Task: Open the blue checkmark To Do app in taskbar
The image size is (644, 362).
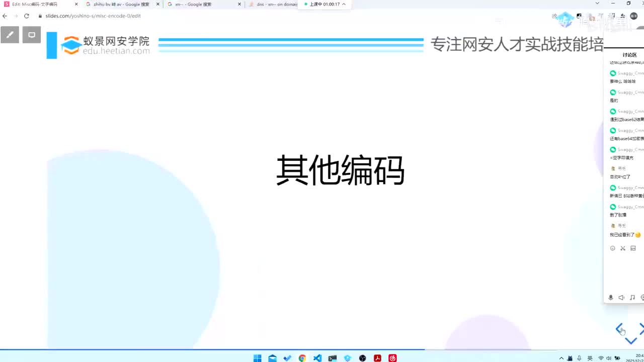Action: point(287,358)
